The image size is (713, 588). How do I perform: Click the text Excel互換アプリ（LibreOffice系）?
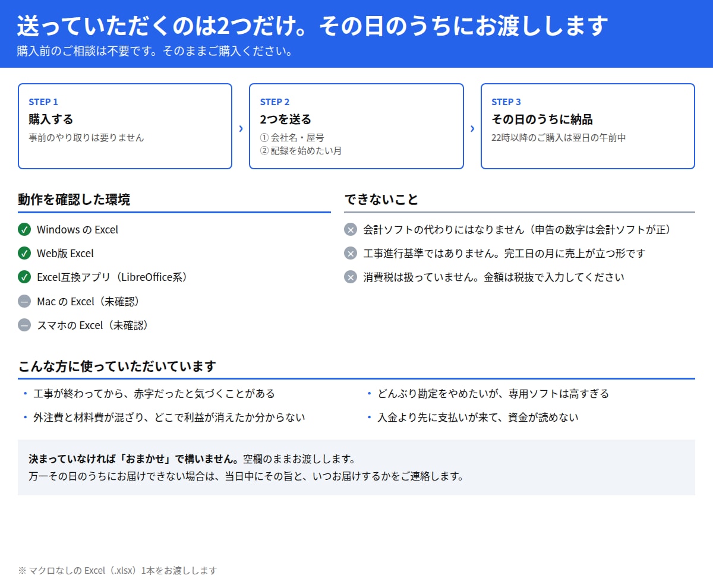tap(112, 277)
